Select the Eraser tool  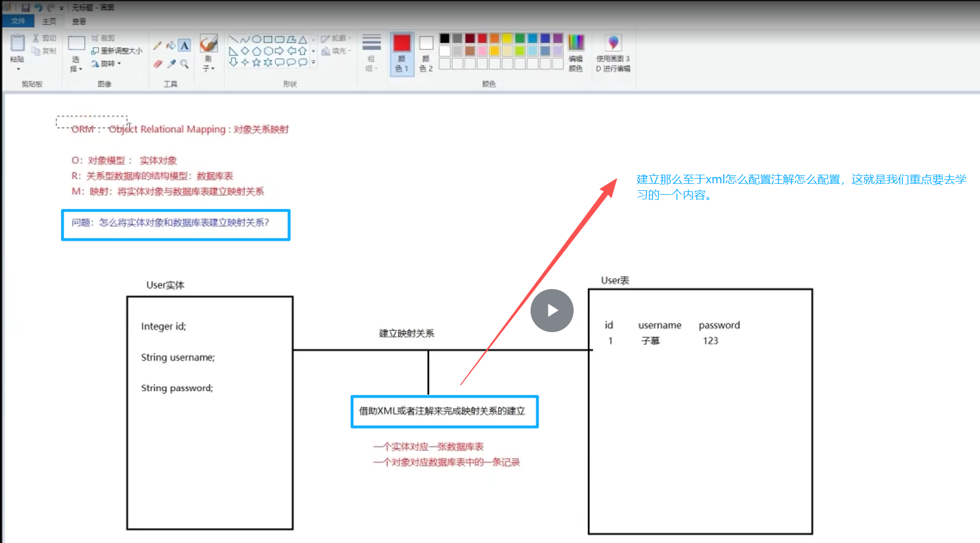[x=157, y=64]
